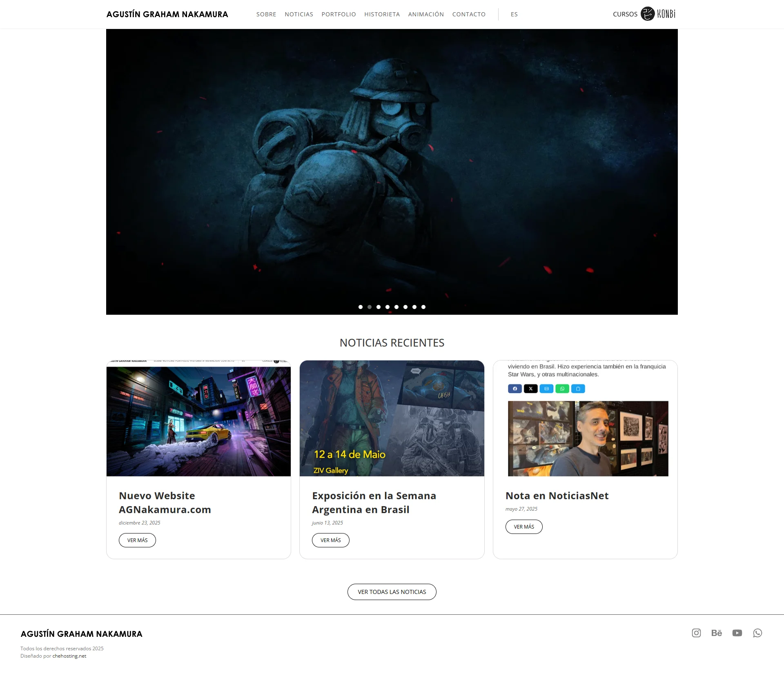Open the Animación navigation item
Viewport: 784px width, 676px height.
coord(426,14)
